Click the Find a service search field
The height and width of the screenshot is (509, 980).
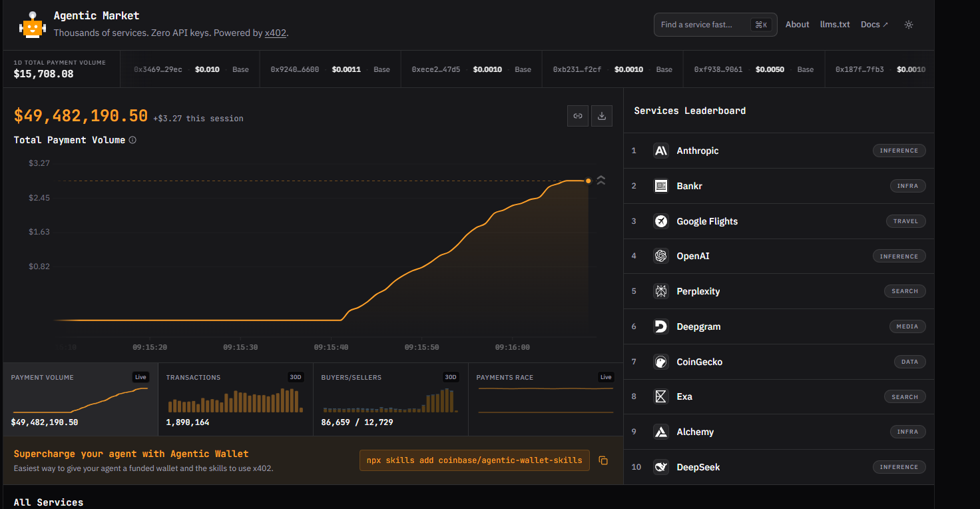[703, 25]
